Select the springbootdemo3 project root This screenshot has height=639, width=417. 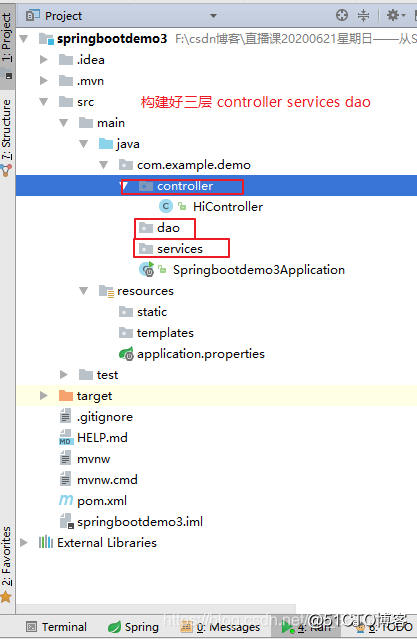tap(112, 39)
